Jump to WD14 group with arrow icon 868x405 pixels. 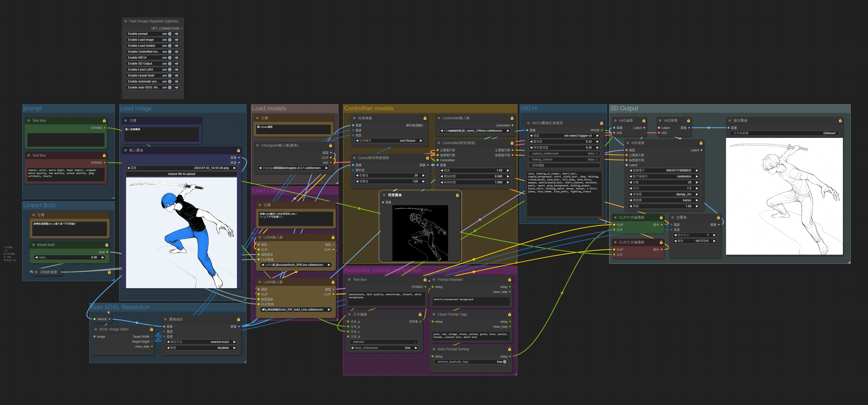tap(177, 58)
